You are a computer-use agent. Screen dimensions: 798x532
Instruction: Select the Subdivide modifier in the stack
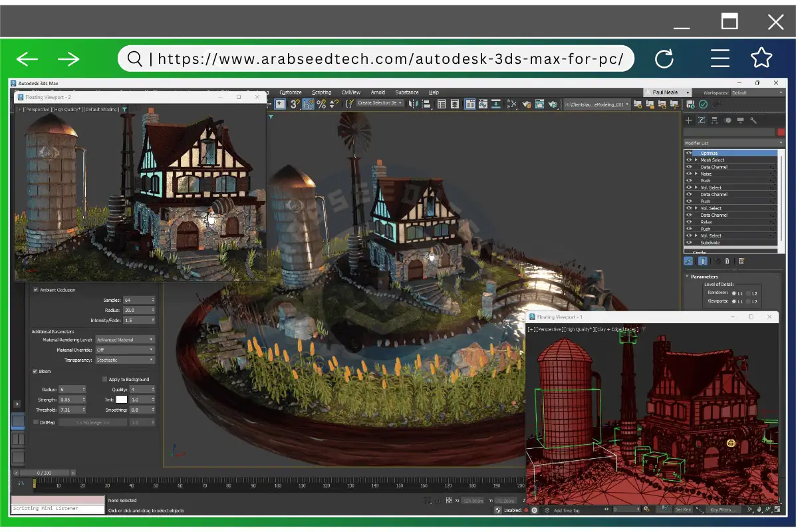click(x=710, y=243)
